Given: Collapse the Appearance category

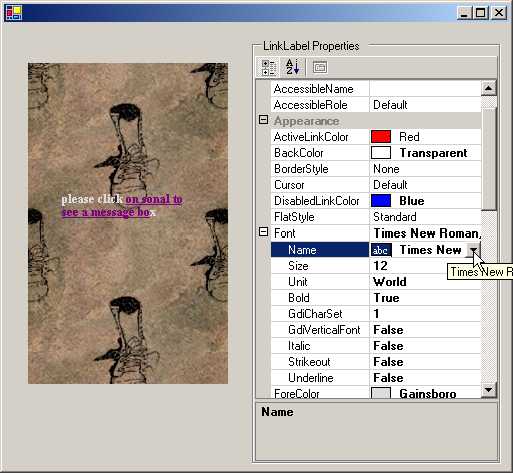Looking at the screenshot, I should pyautogui.click(x=263, y=120).
